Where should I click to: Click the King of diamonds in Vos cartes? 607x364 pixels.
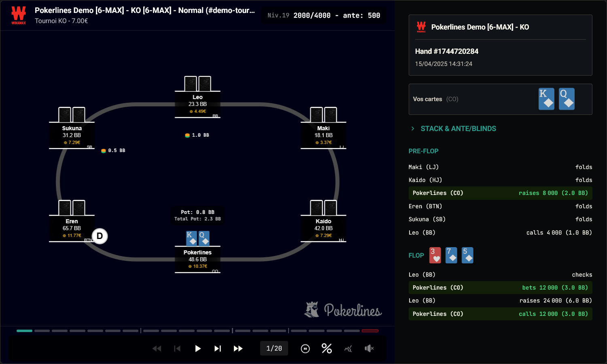[546, 99]
